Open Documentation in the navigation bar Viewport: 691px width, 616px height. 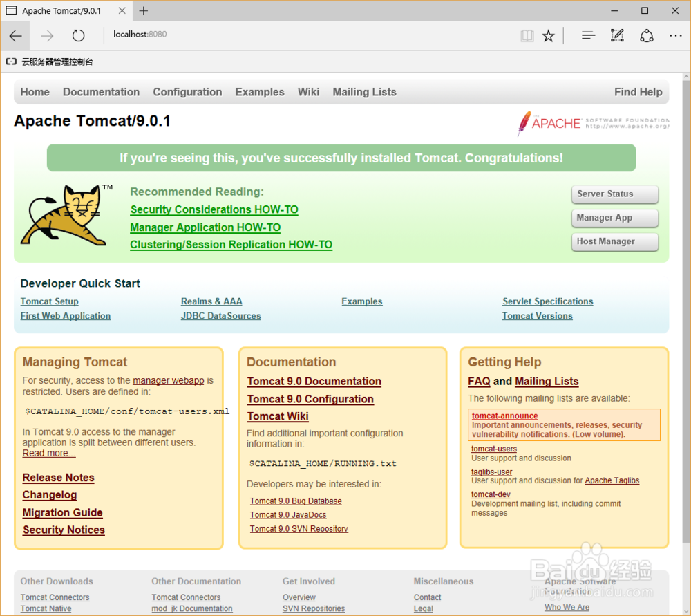point(101,92)
